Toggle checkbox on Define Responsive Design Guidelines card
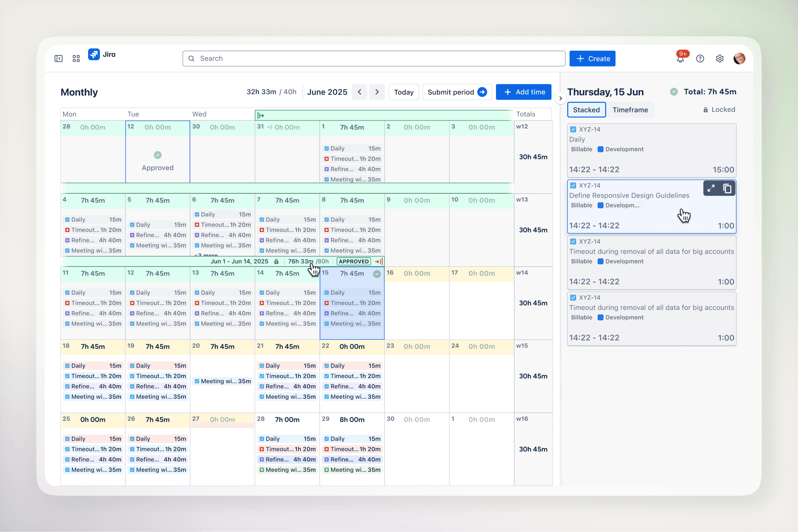Image resolution: width=798 pixels, height=532 pixels. (573, 185)
